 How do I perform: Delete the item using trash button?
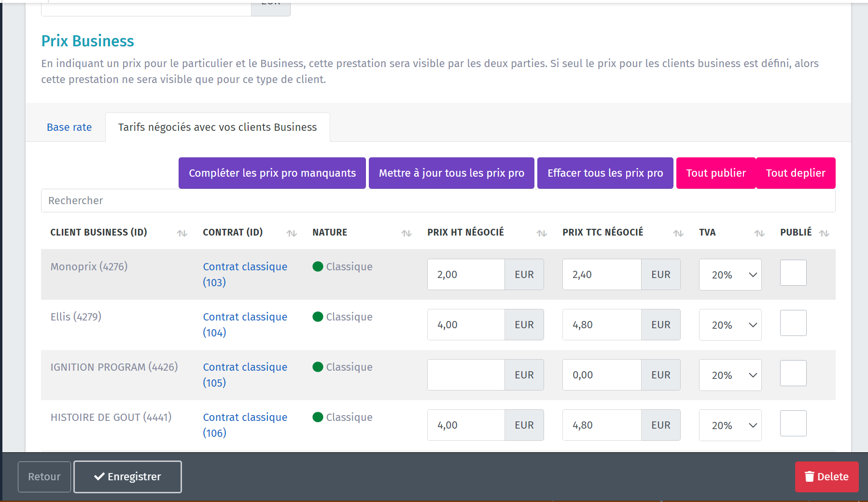[826, 476]
